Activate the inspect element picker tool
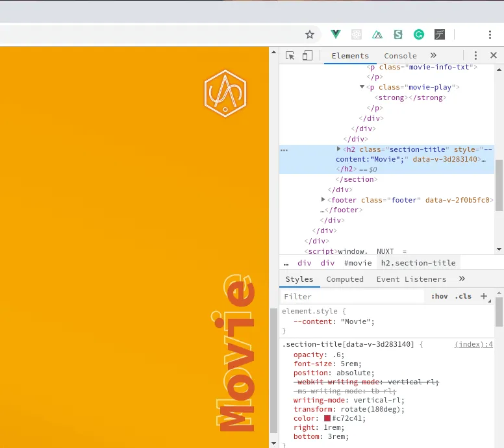Viewport: 504px width, 448px height. click(x=290, y=56)
